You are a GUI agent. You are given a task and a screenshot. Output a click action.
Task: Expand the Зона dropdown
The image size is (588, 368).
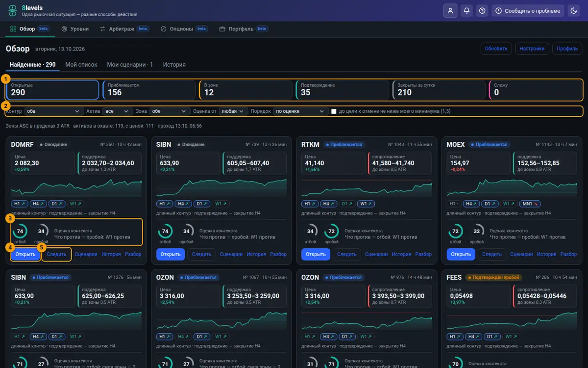click(170, 111)
